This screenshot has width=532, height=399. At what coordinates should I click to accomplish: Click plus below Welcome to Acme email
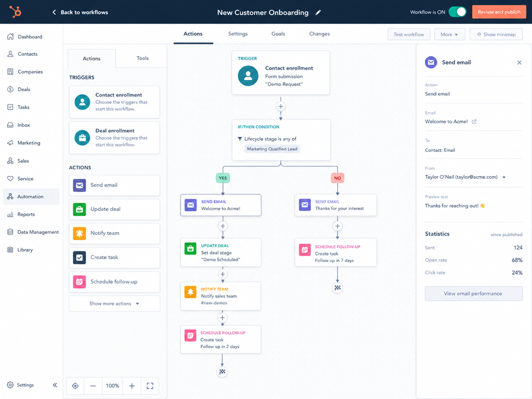click(x=222, y=226)
